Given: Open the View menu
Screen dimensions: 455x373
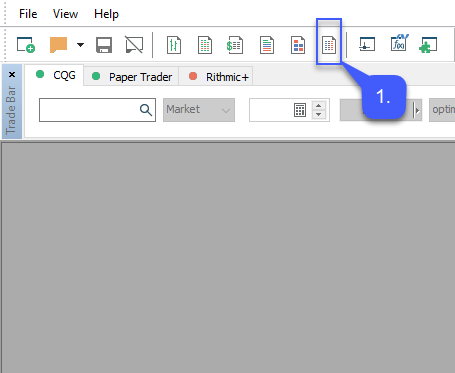Looking at the screenshot, I should pos(65,14).
